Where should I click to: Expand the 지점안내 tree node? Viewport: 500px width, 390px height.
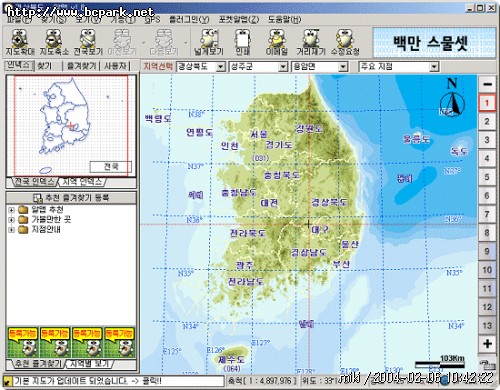point(12,230)
